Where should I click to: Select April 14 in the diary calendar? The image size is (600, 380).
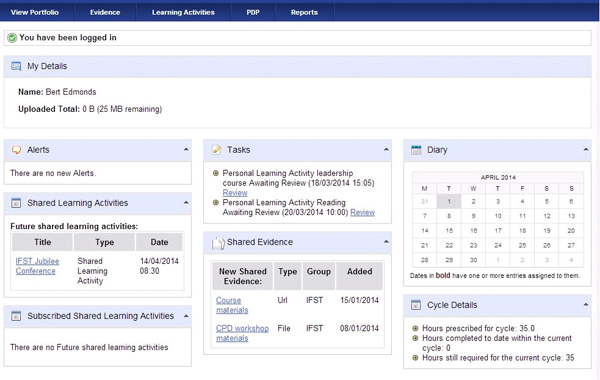coord(425,231)
